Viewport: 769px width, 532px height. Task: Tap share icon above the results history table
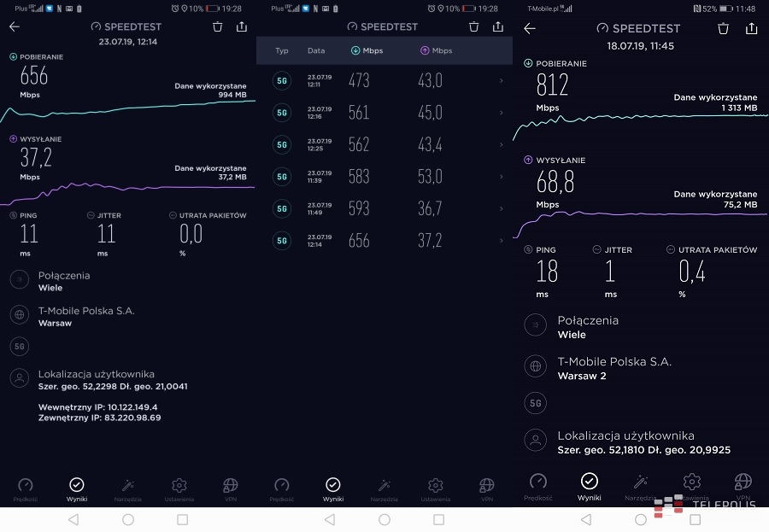tap(498, 26)
